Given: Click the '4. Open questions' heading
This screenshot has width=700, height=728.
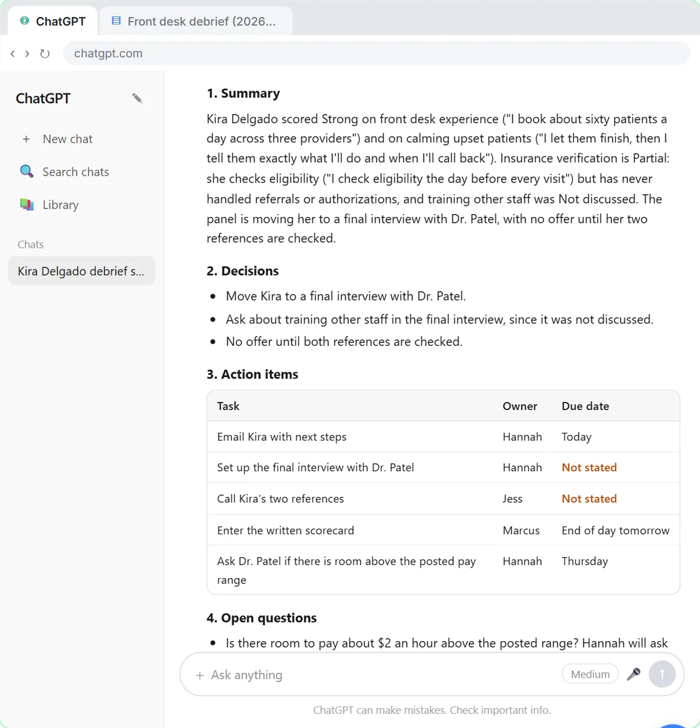Looking at the screenshot, I should pyautogui.click(x=261, y=618).
